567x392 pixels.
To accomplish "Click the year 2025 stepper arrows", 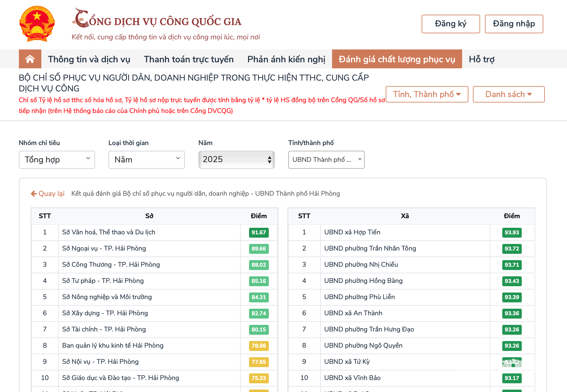I will (269, 160).
